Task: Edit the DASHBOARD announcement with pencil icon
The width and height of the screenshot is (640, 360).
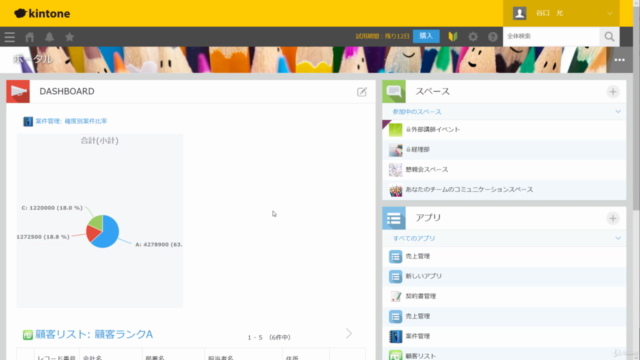Action: coord(362,92)
